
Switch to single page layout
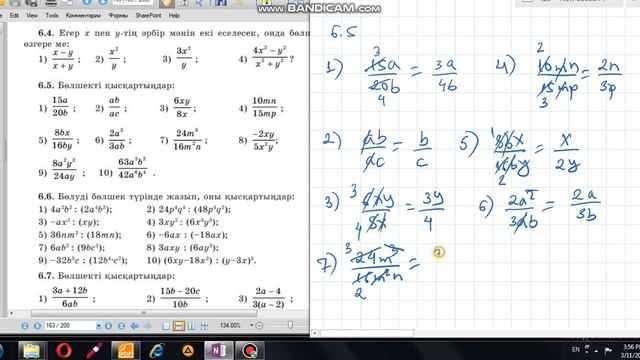click(166, 326)
